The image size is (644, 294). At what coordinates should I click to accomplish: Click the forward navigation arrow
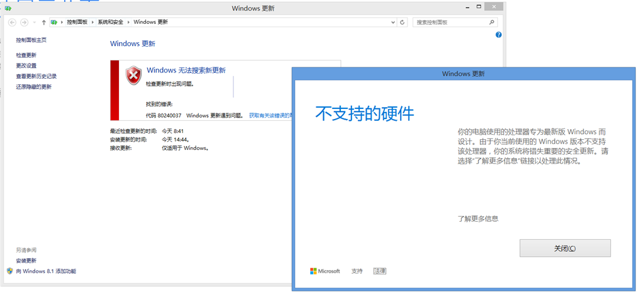point(25,22)
